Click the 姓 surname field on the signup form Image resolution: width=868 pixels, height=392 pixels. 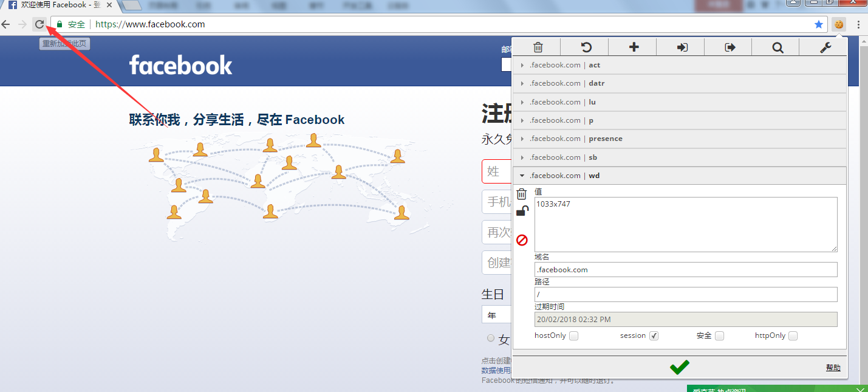coord(497,171)
